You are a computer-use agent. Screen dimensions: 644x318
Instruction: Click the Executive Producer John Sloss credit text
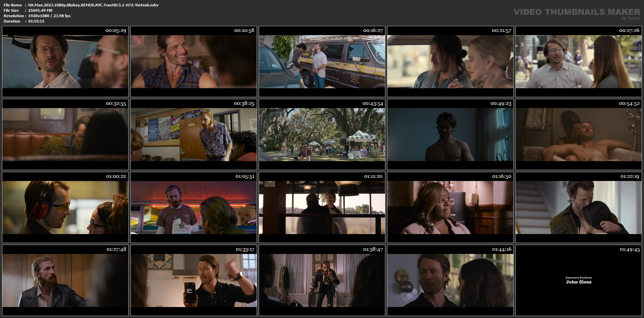click(578, 280)
